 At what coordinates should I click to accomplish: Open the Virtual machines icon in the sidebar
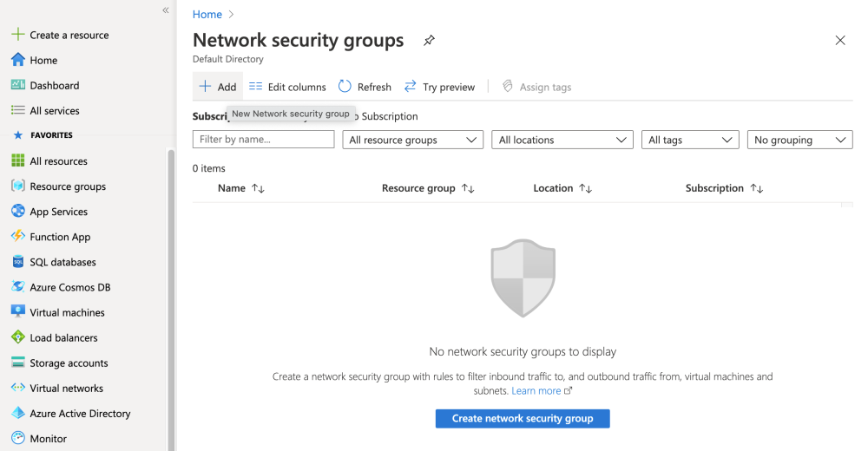(17, 312)
